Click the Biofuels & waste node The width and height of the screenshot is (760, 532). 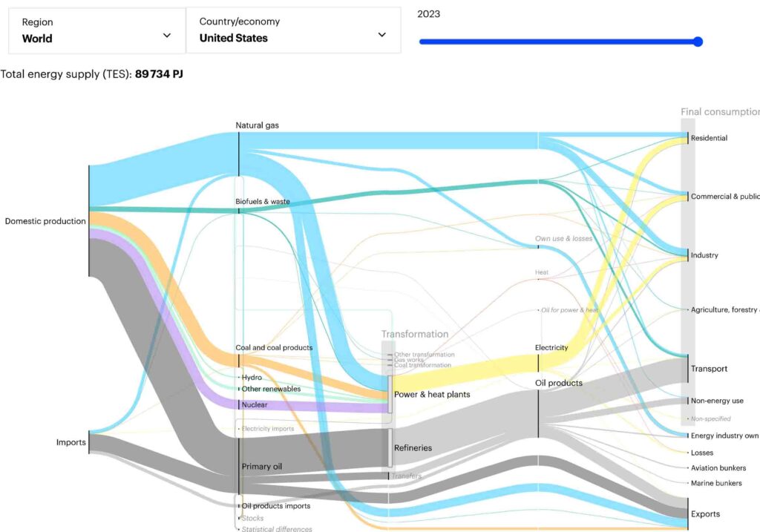click(263, 201)
